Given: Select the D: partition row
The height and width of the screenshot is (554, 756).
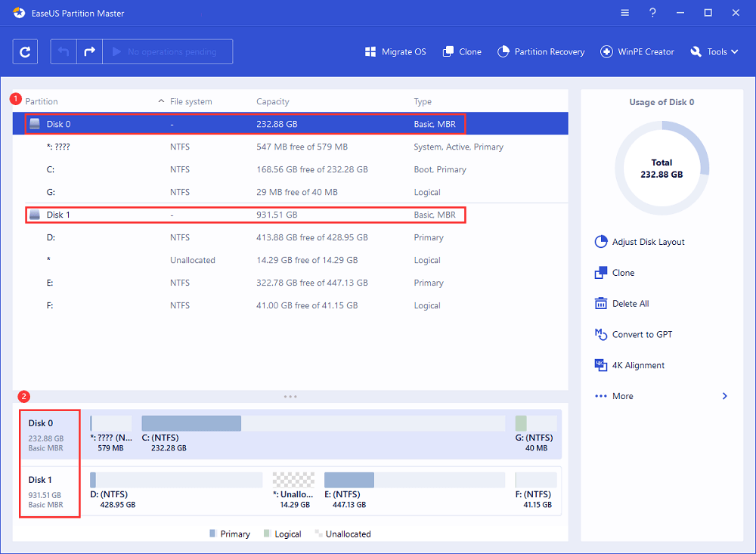Looking at the screenshot, I should coord(290,237).
